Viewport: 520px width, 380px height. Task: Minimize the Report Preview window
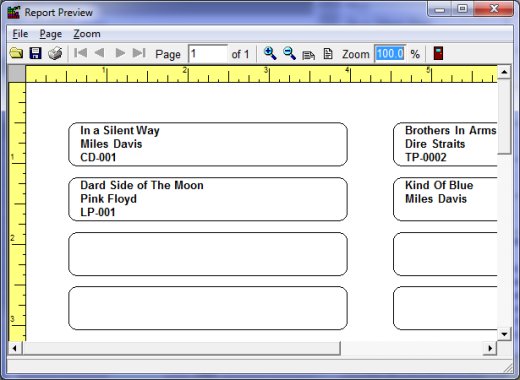440,9
